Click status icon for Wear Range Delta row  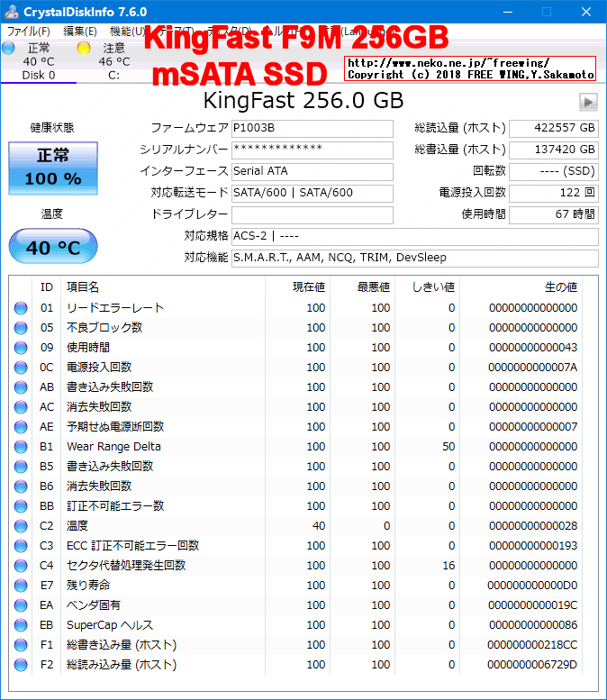(21, 447)
